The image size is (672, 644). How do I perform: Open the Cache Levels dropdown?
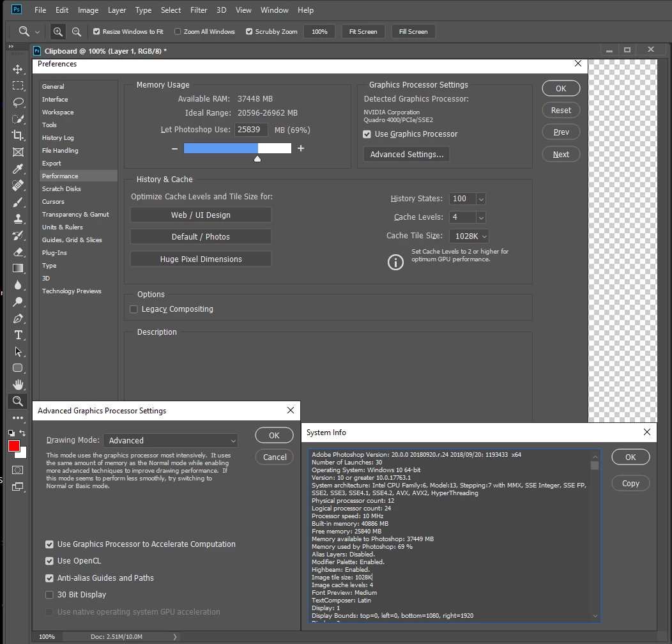click(x=481, y=217)
